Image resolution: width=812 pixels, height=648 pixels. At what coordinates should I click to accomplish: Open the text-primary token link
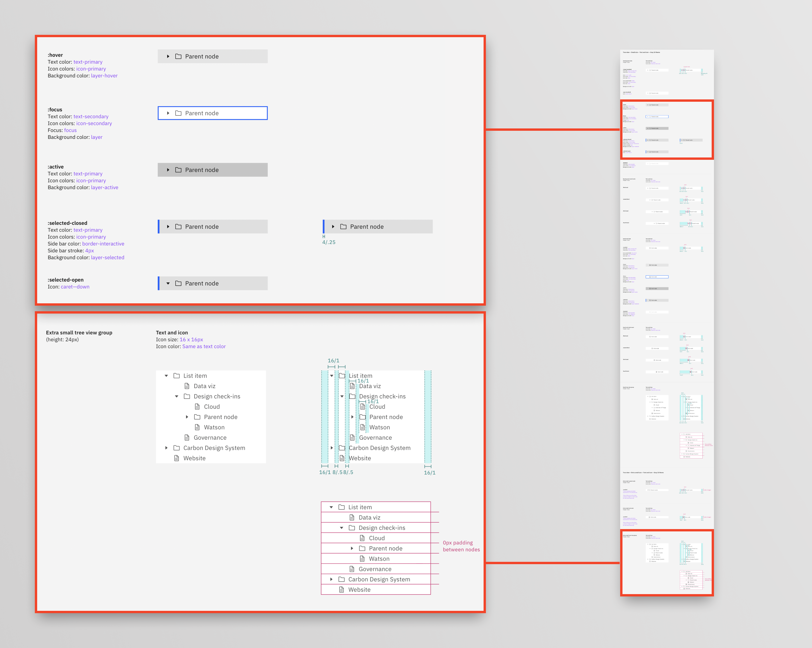pos(88,62)
